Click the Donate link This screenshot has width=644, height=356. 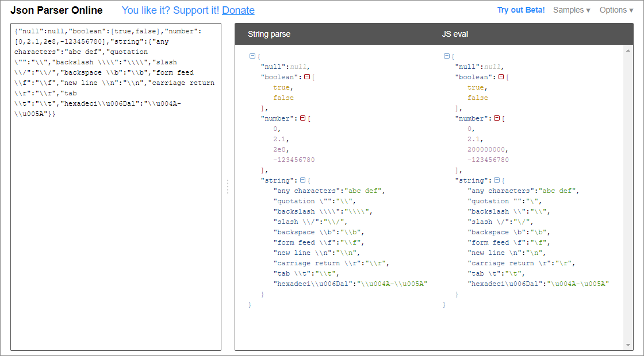(238, 11)
